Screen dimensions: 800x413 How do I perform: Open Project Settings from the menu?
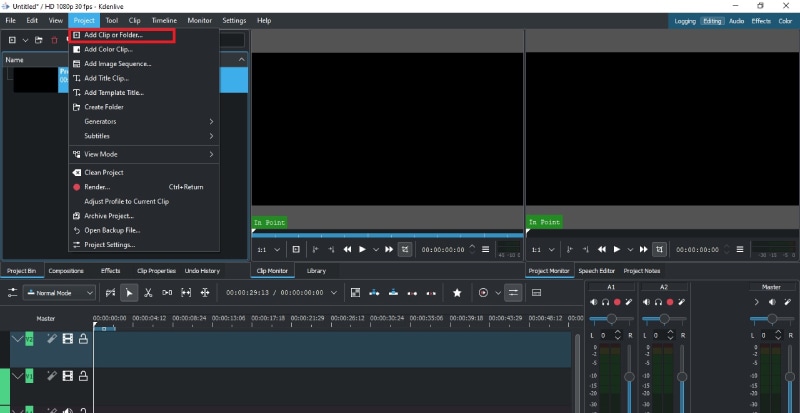coord(109,245)
